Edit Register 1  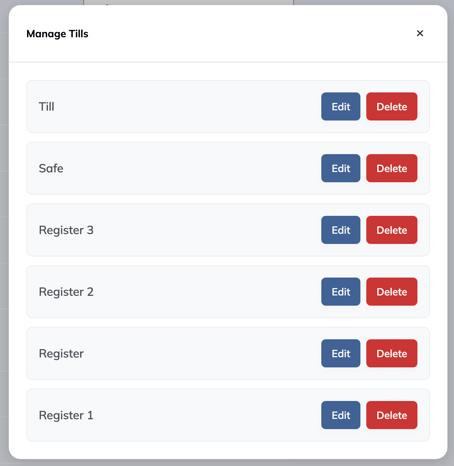click(x=341, y=415)
